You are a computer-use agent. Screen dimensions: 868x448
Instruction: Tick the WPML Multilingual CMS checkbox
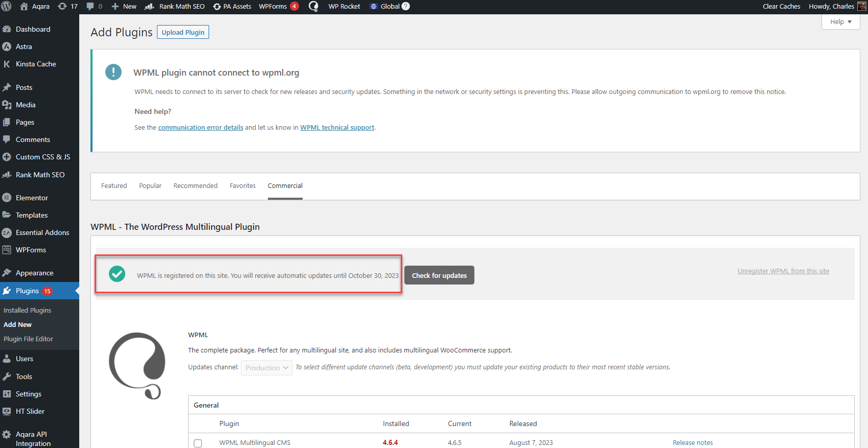point(198,443)
